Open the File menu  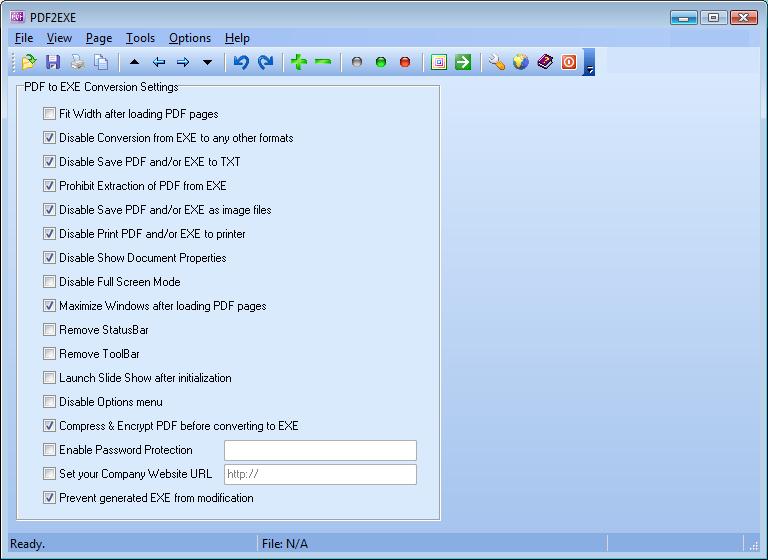[x=24, y=38]
